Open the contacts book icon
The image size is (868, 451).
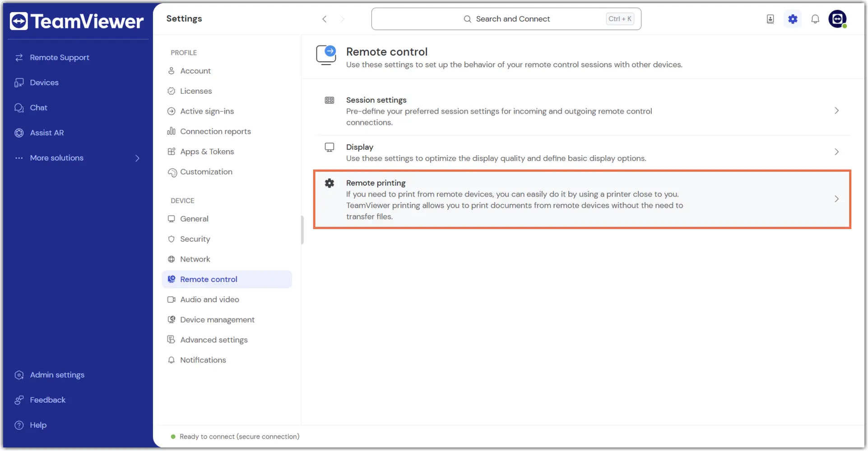[x=770, y=19]
